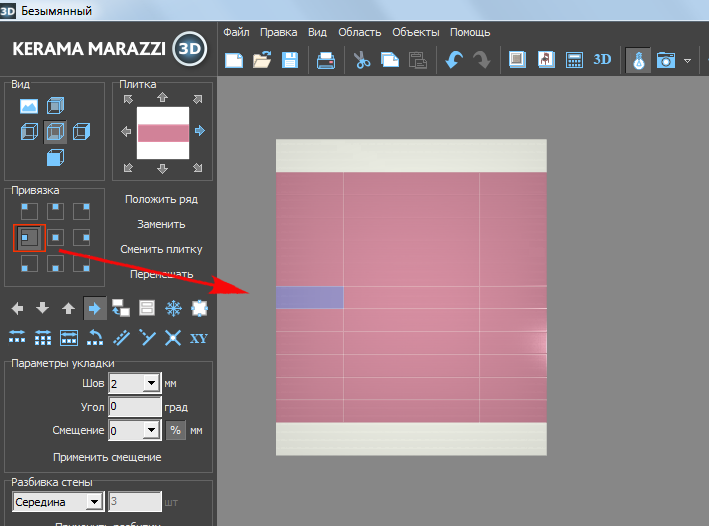Click the Cut scissors icon
The height and width of the screenshot is (526, 709).
pos(362,60)
